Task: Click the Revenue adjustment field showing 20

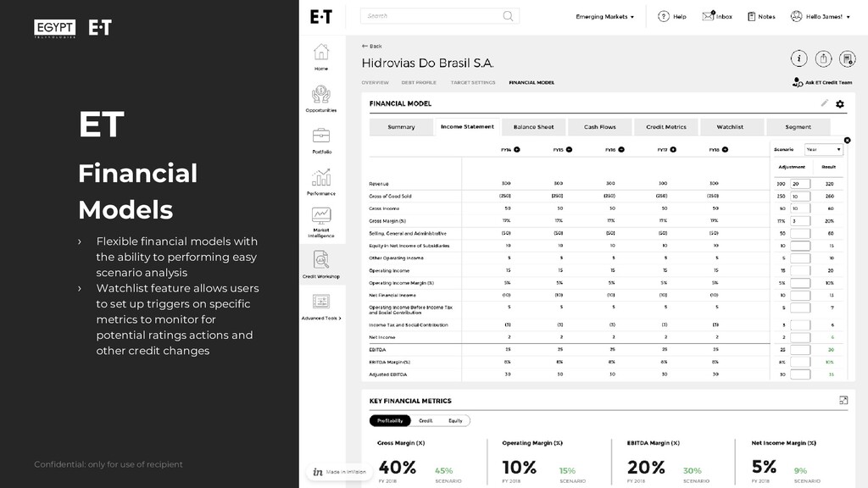Action: 800,184
